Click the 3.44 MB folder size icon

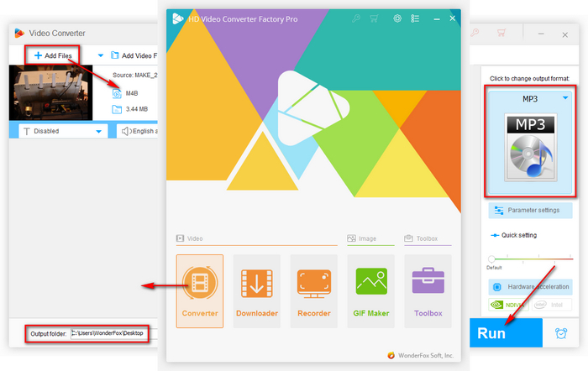(117, 109)
